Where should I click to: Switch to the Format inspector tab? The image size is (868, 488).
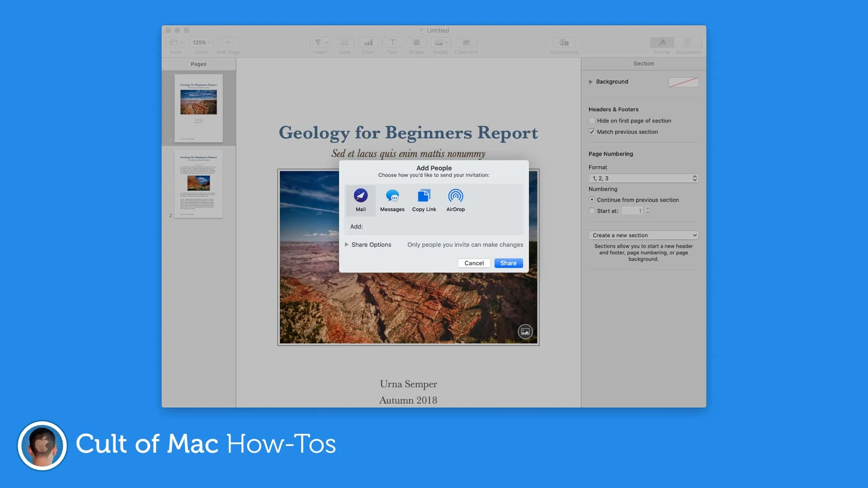pos(662,42)
